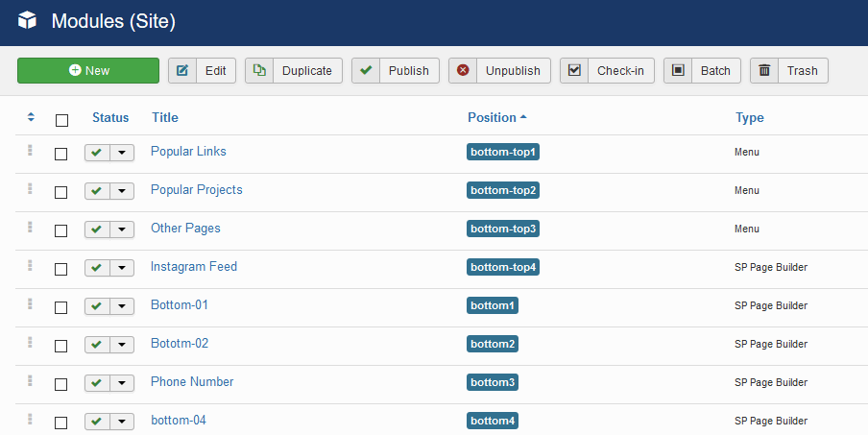
Task: Toggle published status of Other Pages
Action: pos(97,230)
